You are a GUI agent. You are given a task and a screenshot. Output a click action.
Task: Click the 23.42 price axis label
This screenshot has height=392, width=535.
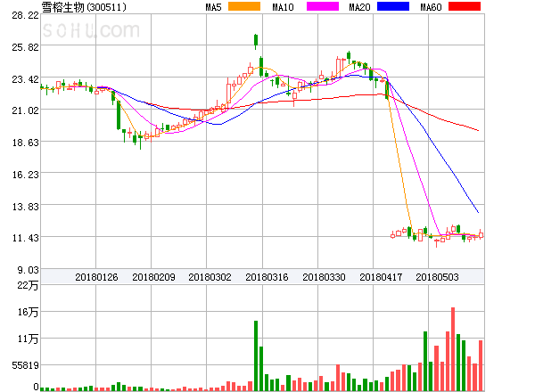tap(25, 79)
